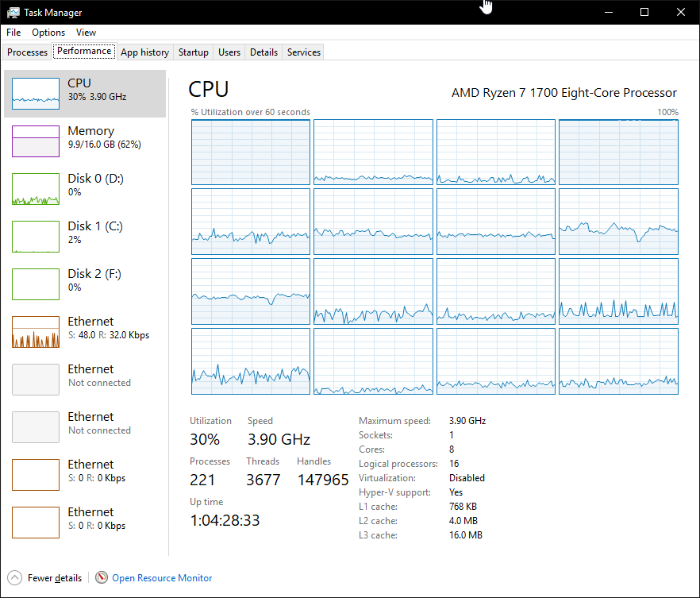Click the L3 cache 16.0 MB value
This screenshot has height=598, width=700.
pos(466,535)
